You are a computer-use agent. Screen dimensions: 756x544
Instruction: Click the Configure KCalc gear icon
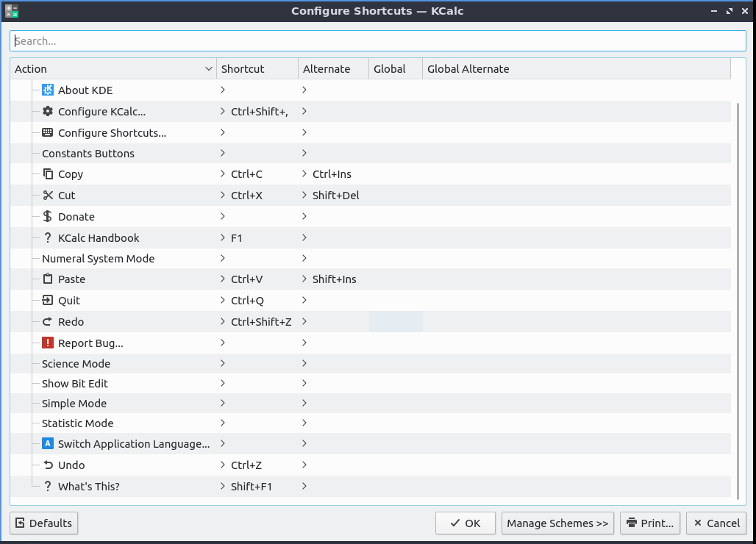(x=48, y=112)
